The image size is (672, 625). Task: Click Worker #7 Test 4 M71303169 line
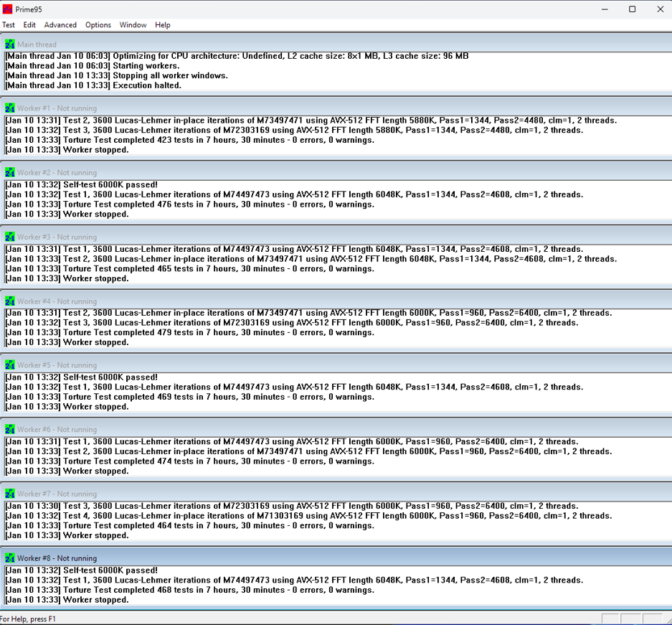[308, 515]
